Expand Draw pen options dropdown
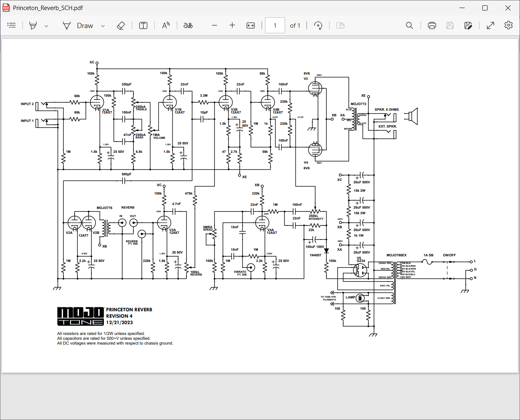 103,26
